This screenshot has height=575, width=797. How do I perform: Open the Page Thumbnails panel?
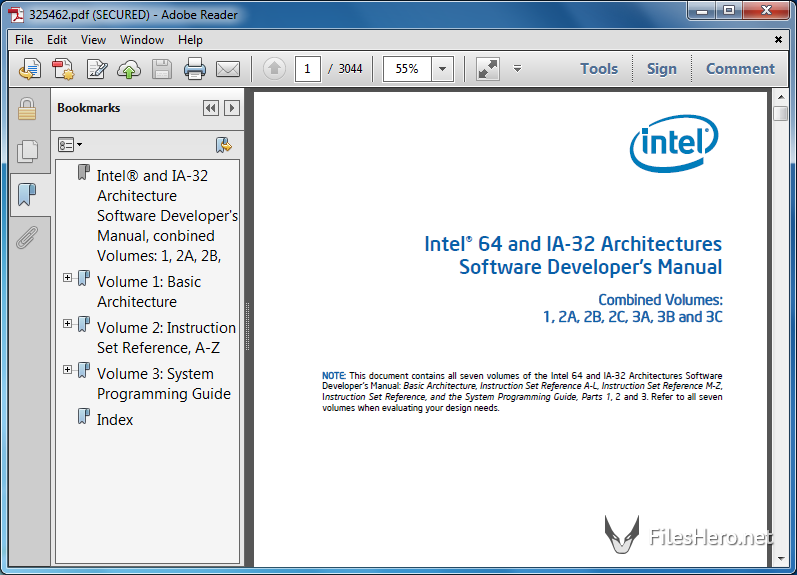(26, 151)
